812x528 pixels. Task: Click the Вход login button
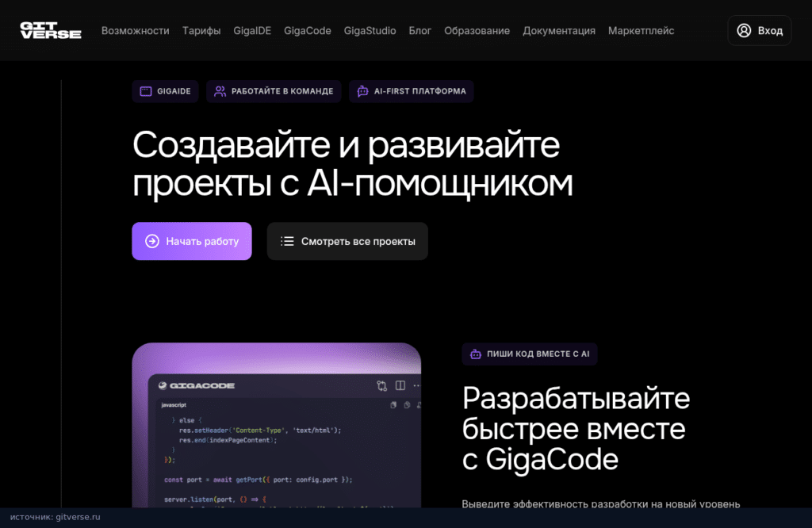[x=760, y=31]
